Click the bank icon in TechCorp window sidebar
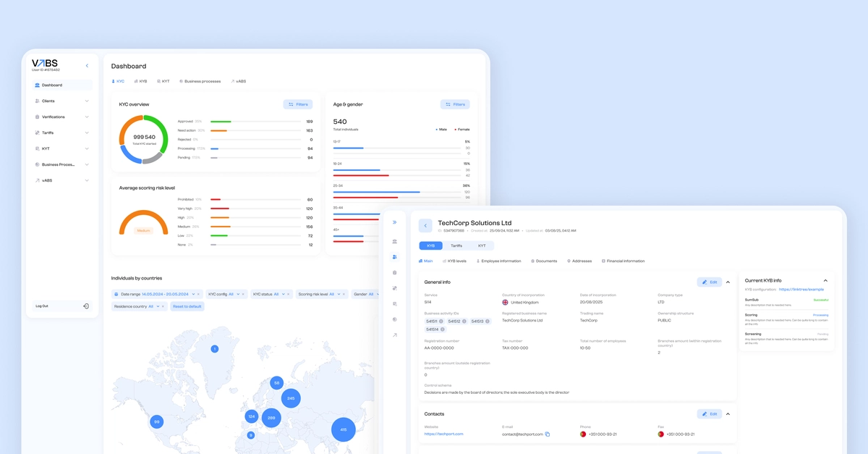Screen dimensions: 868x454 coord(394,241)
